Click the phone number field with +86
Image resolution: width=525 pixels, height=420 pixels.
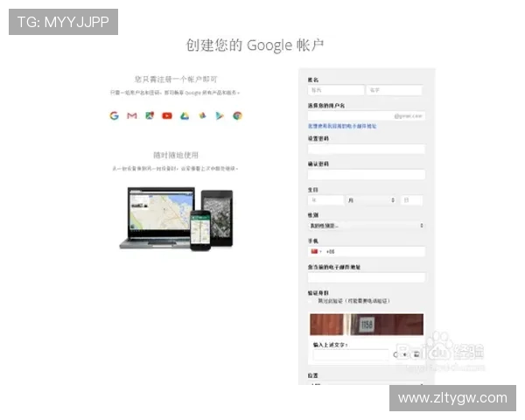coord(367,251)
